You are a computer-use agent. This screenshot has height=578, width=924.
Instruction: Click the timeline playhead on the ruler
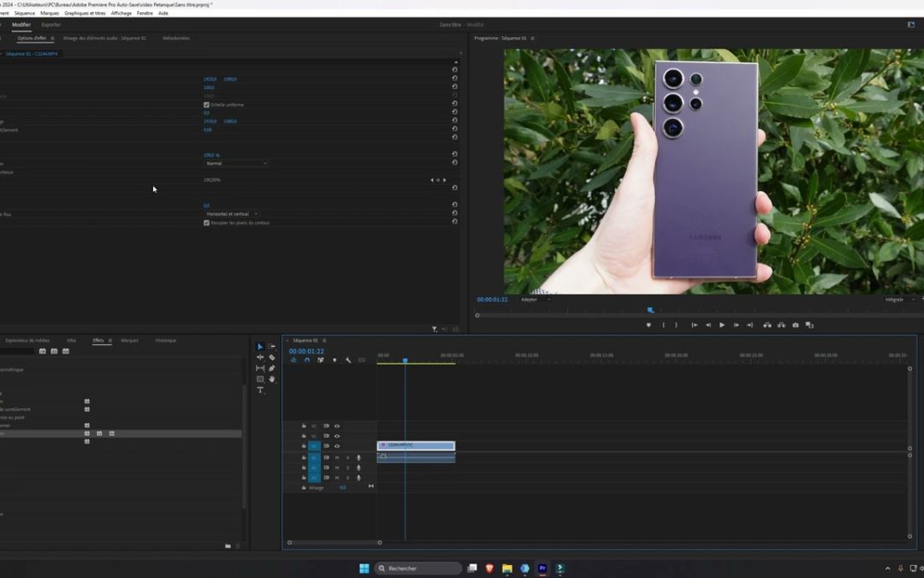(x=405, y=360)
